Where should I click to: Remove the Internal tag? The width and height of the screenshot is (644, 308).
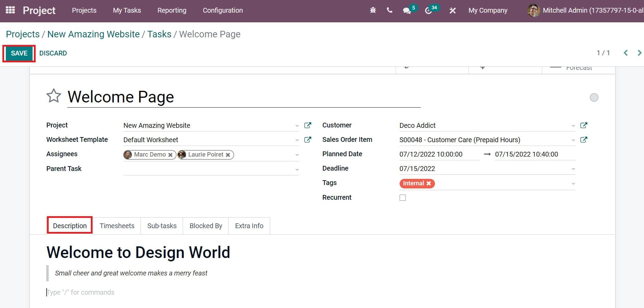[429, 184]
